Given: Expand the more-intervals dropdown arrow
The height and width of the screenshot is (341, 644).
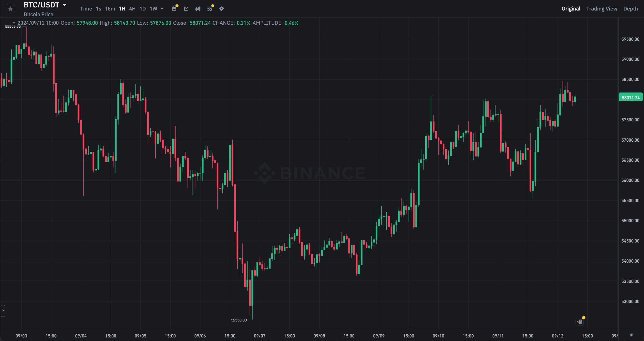Looking at the screenshot, I should (x=162, y=9).
